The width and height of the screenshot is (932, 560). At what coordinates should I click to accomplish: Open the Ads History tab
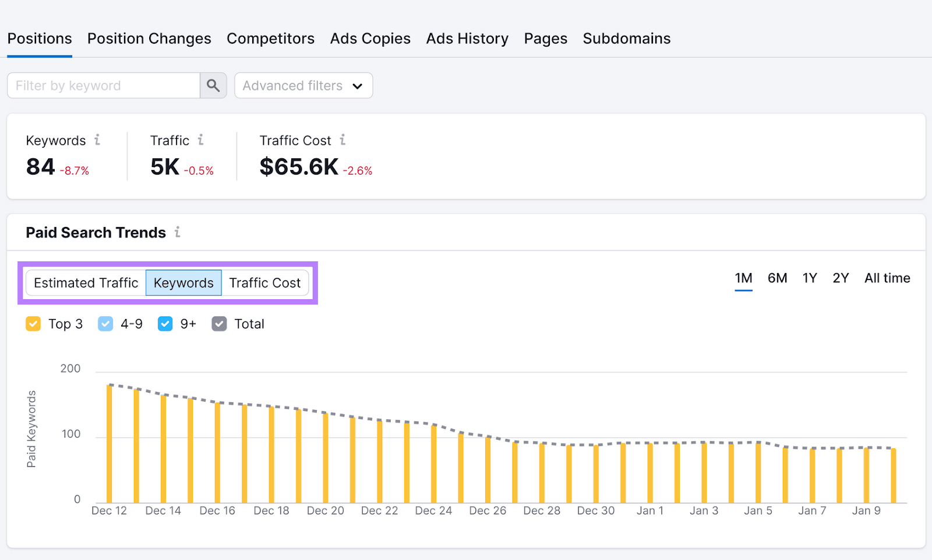coord(467,38)
